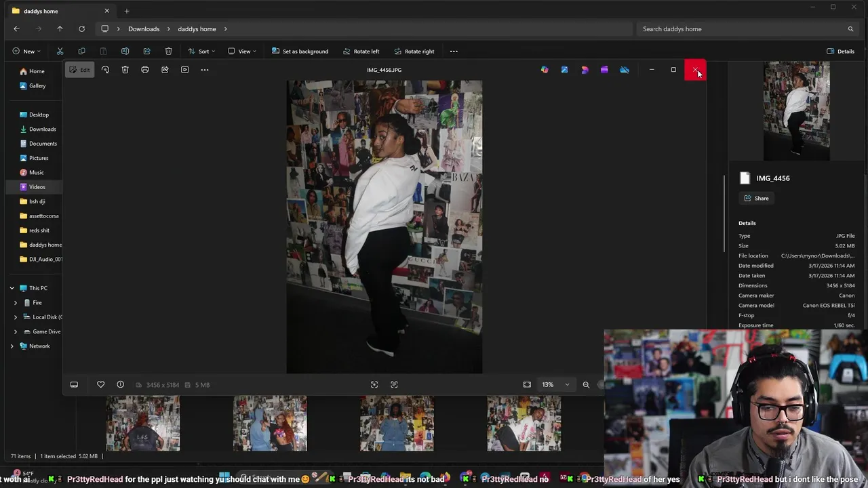Open Videos in the sidebar
Screen dimensions: 868x488
(x=37, y=187)
